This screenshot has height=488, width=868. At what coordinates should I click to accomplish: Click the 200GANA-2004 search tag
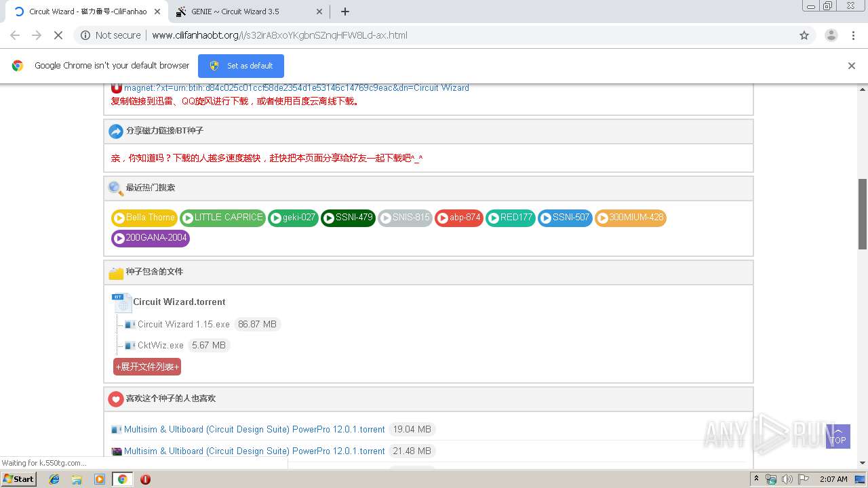(x=151, y=238)
